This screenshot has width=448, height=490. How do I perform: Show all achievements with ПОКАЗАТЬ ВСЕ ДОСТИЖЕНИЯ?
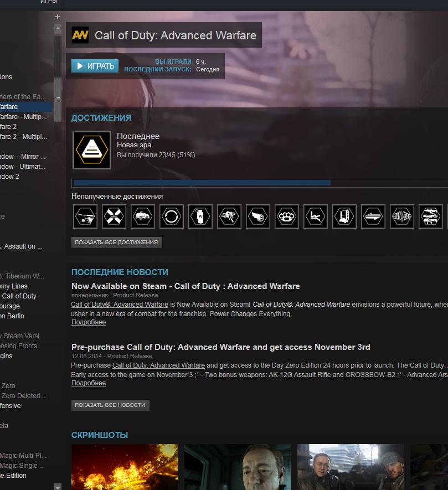(117, 243)
